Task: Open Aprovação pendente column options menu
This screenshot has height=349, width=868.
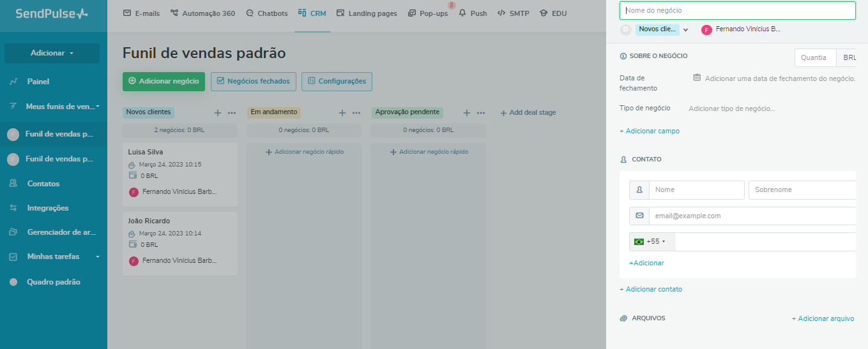Action: pyautogui.click(x=481, y=113)
